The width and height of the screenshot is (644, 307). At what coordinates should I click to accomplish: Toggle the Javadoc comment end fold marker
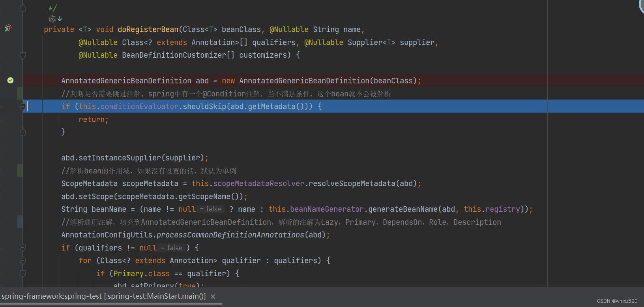(x=23, y=8)
